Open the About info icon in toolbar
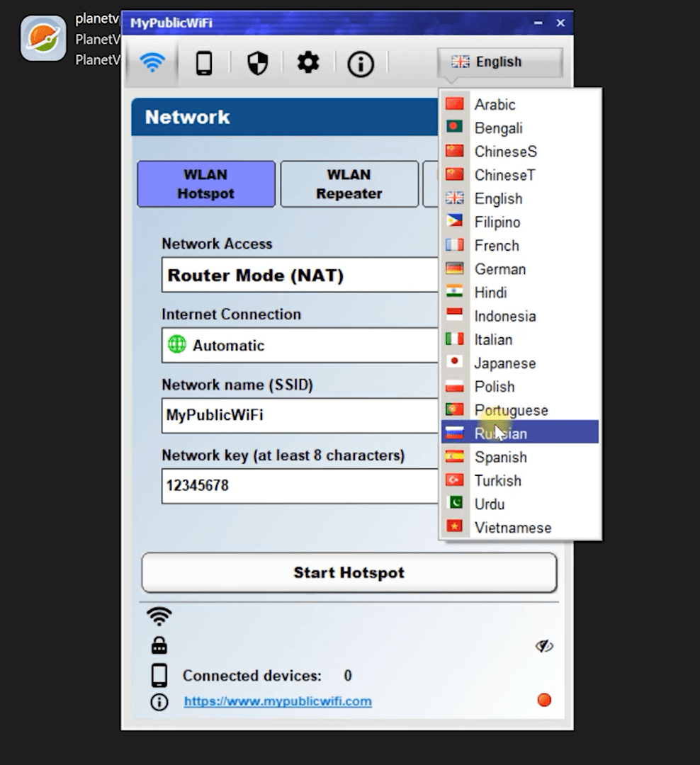Image resolution: width=700 pixels, height=765 pixels. point(361,64)
